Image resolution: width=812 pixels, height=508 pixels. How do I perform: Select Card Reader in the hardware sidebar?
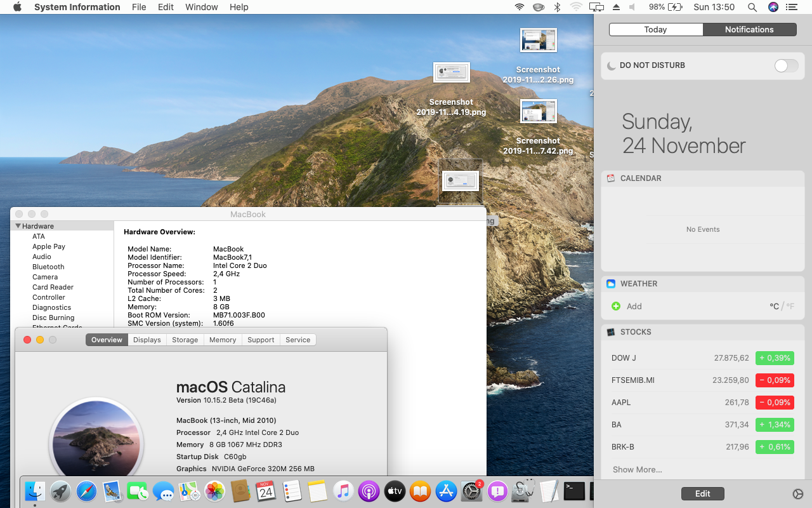coord(53,287)
